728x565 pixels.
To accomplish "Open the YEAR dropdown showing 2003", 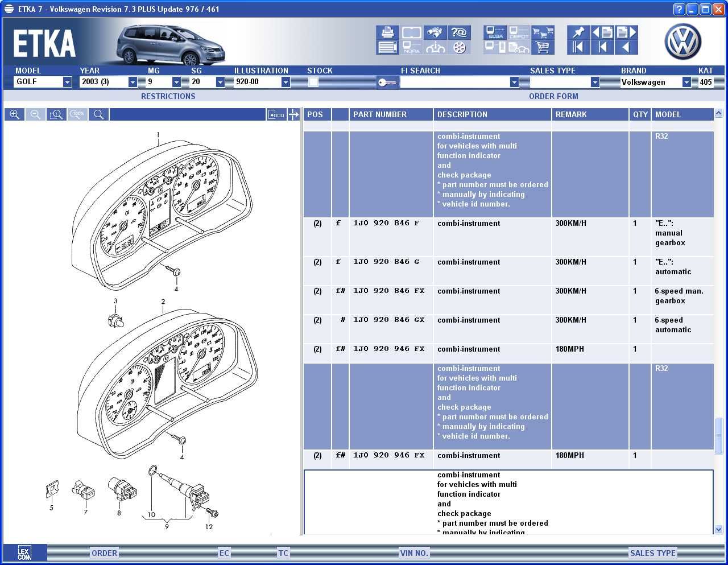I will [133, 82].
